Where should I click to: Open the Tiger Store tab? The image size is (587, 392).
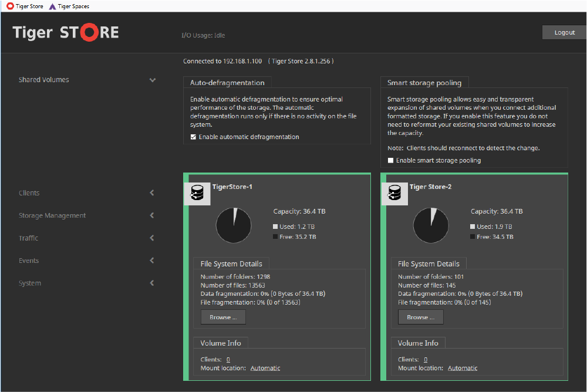coord(25,6)
